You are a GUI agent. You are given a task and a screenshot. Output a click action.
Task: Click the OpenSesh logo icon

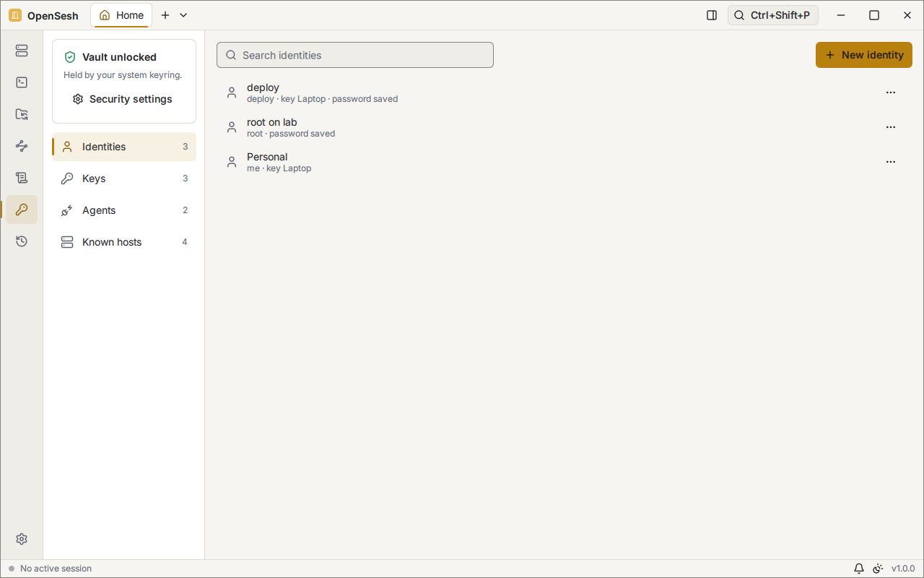[15, 15]
